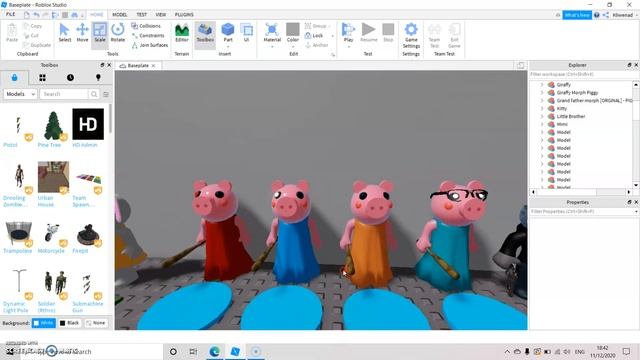Click the new file icon in quick access bar
This screenshot has height=360, width=640.
27,15
